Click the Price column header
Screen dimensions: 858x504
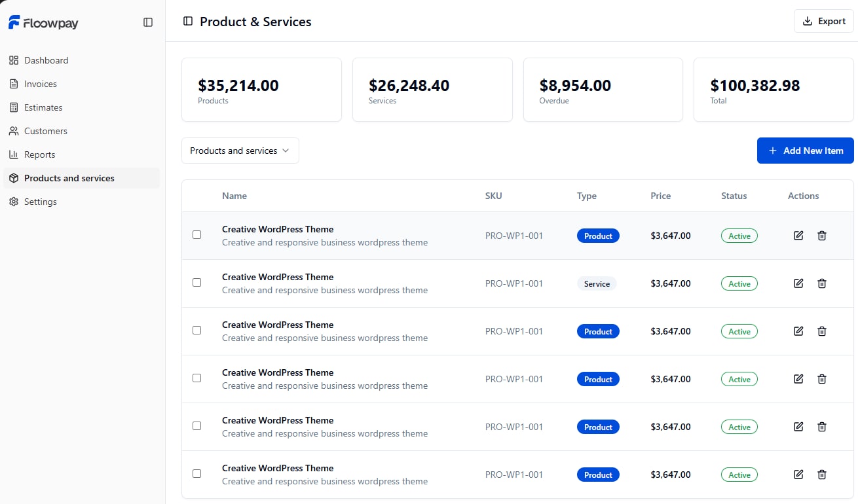click(661, 196)
